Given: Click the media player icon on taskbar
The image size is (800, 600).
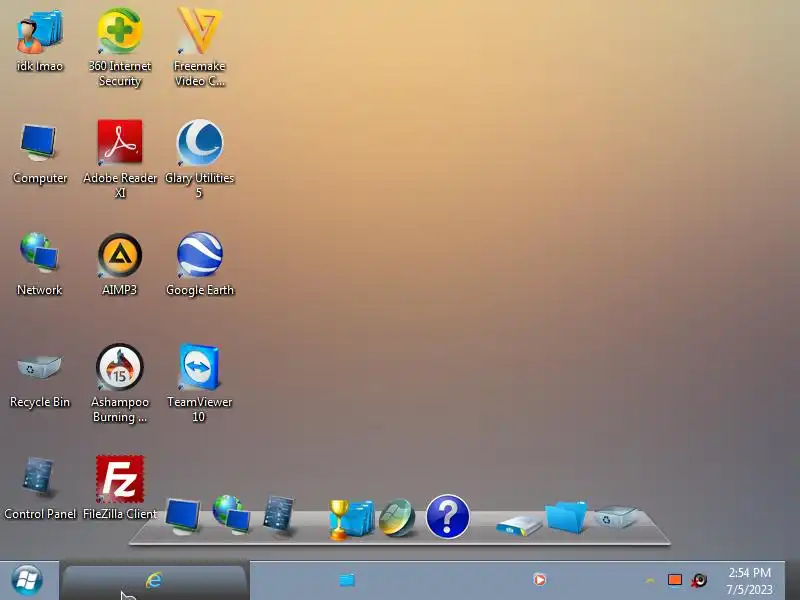Looking at the screenshot, I should coord(539,580).
